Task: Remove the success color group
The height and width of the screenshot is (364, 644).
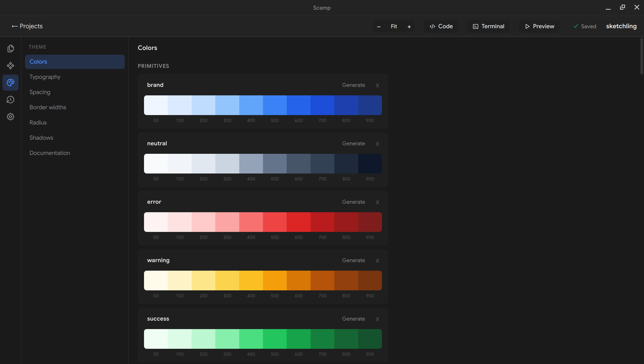Action: click(x=377, y=319)
